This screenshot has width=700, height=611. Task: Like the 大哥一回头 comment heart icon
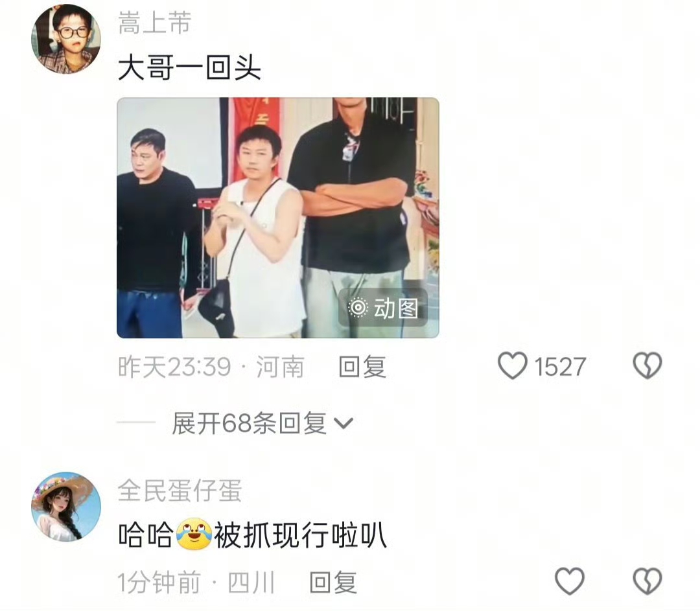tap(513, 366)
